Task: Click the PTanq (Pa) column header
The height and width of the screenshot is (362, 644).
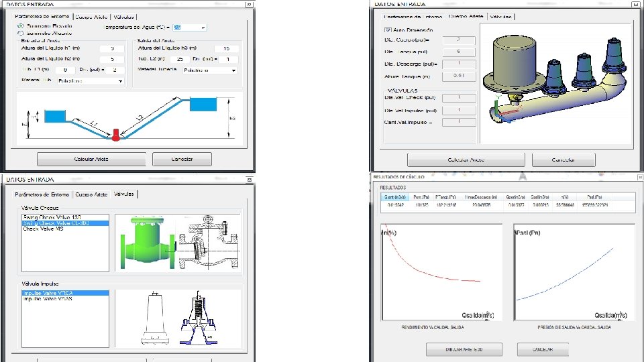Action: (446, 197)
